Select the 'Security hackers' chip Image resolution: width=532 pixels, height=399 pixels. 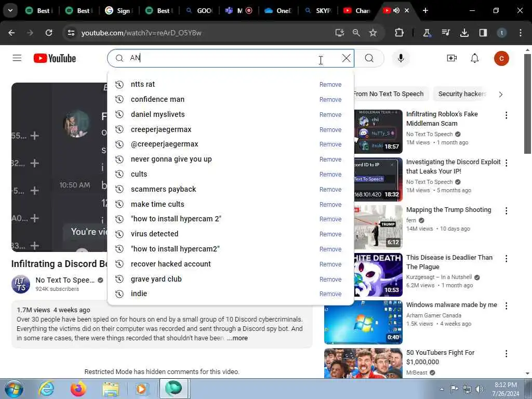pyautogui.click(x=462, y=94)
